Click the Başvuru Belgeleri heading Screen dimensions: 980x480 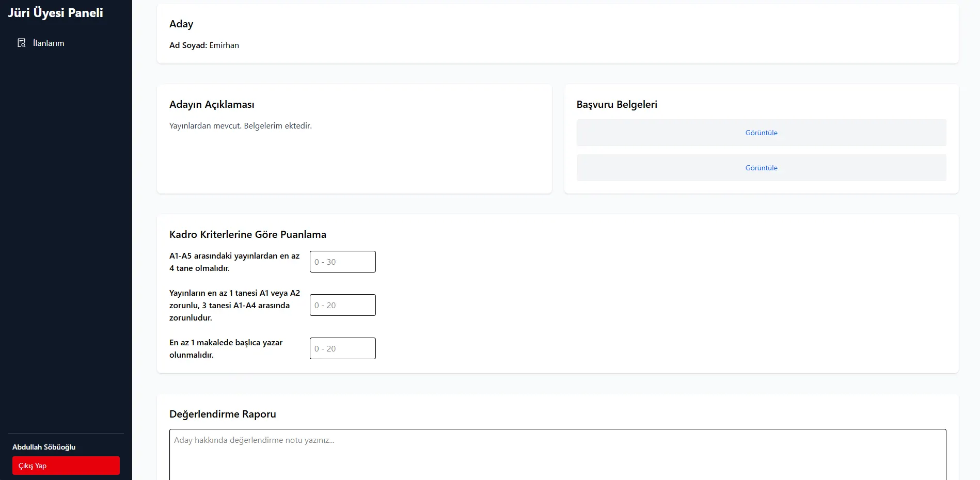[x=617, y=104]
